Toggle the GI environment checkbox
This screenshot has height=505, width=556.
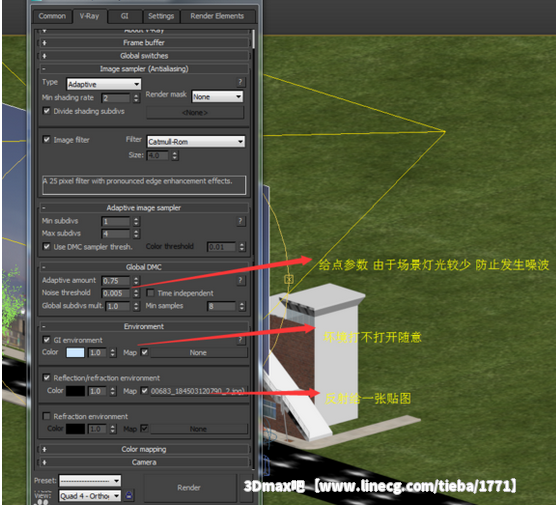tap(46, 340)
